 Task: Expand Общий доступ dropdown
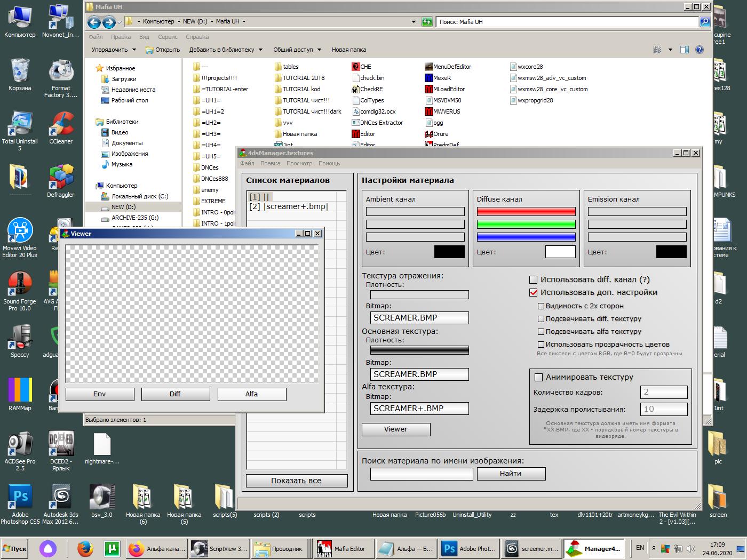coord(297,50)
